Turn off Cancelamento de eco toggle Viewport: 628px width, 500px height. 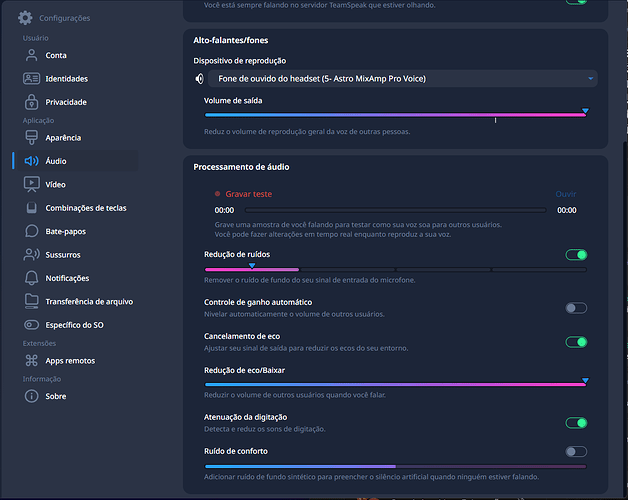click(x=576, y=342)
